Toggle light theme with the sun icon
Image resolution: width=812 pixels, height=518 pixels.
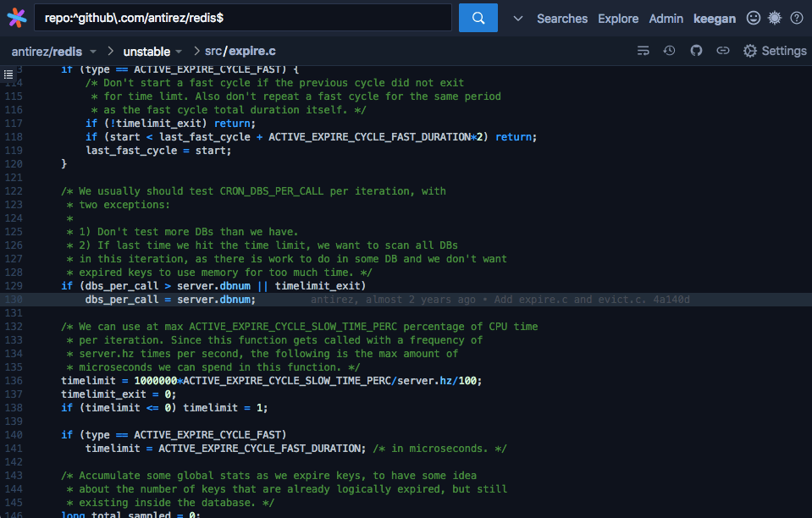pyautogui.click(x=774, y=17)
